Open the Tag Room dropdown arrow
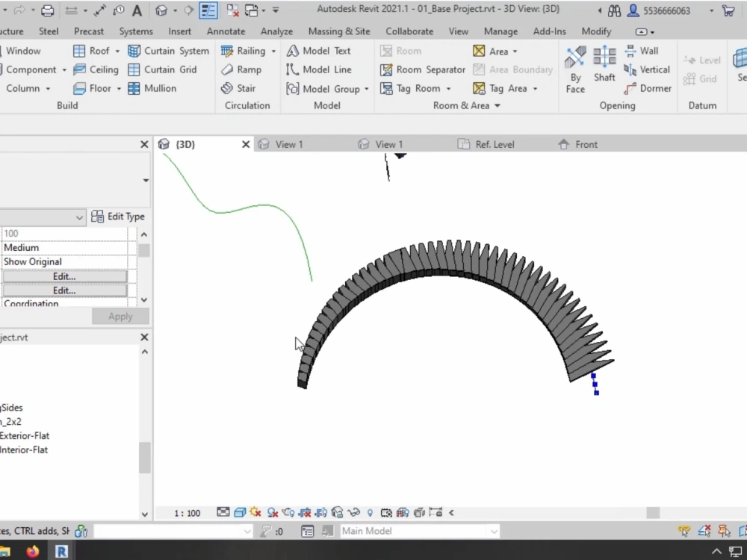 [x=448, y=89]
